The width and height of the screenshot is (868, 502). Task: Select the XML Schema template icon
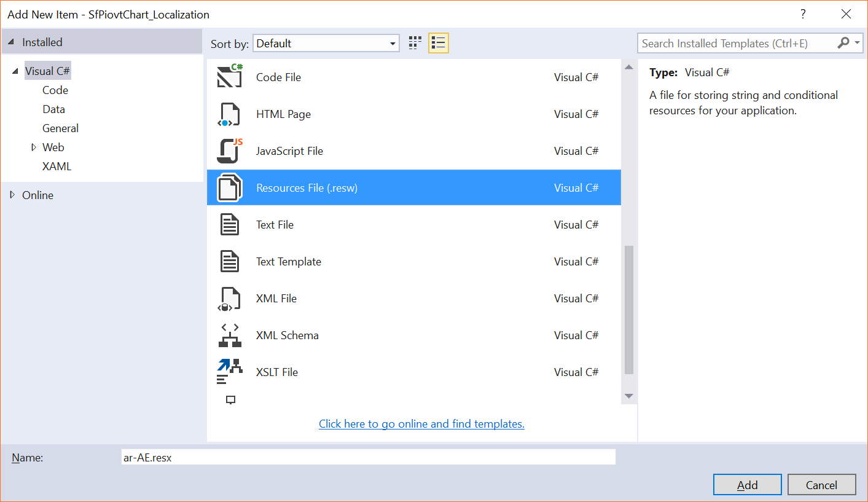[230, 335]
